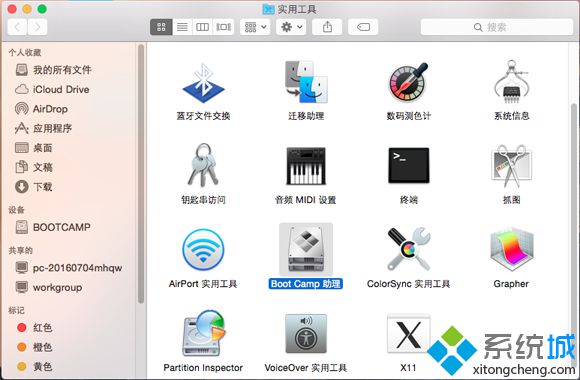Open AirDrop in the sidebar
This screenshot has width=580, height=380.
[41, 109]
